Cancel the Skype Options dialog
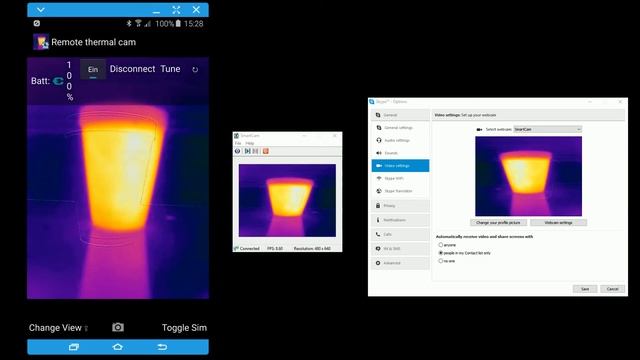The width and height of the screenshot is (640, 360). [612, 289]
